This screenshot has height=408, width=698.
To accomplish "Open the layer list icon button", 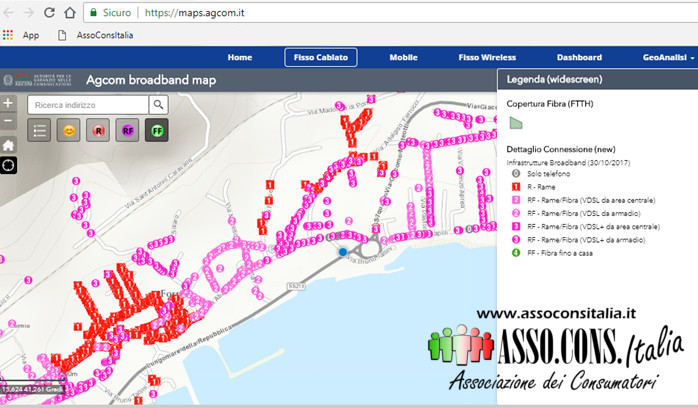I will 40,130.
